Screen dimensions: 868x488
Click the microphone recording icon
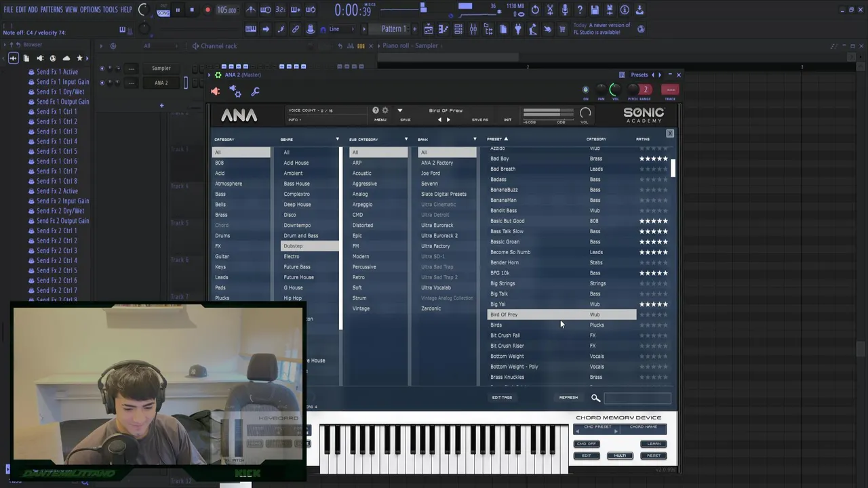coord(565,10)
